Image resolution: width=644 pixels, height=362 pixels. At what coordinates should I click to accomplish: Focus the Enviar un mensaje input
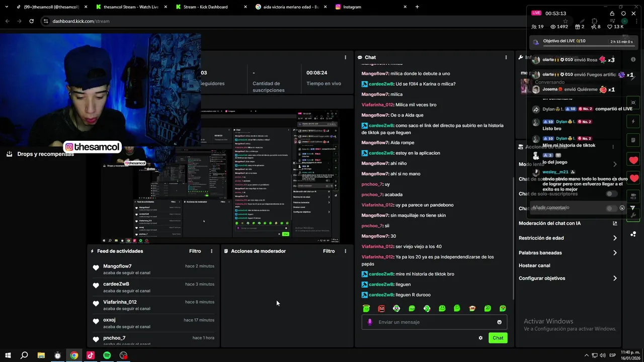point(434,322)
